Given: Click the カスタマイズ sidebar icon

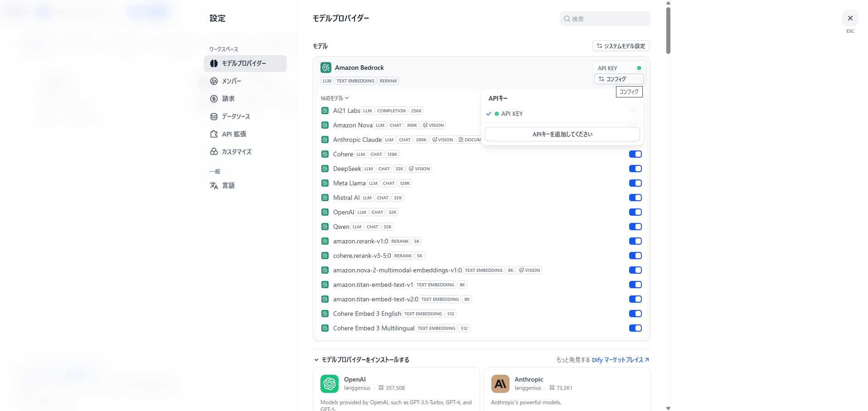Looking at the screenshot, I should pyautogui.click(x=214, y=152).
